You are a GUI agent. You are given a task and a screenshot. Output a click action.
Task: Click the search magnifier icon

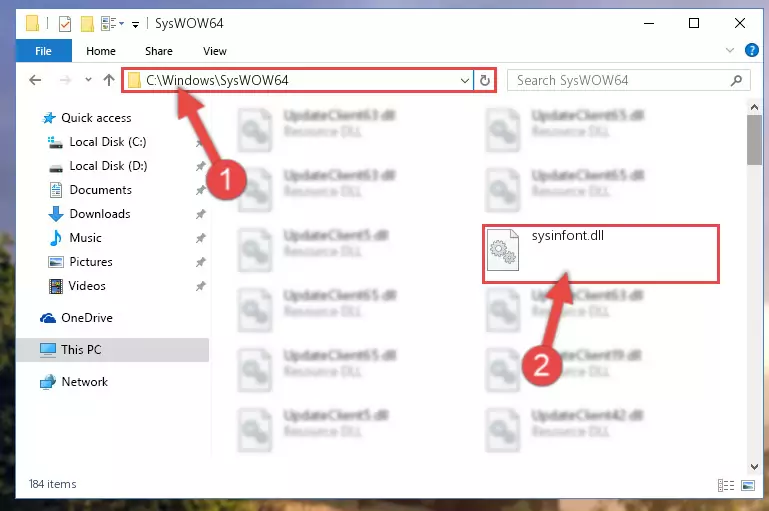tap(736, 80)
